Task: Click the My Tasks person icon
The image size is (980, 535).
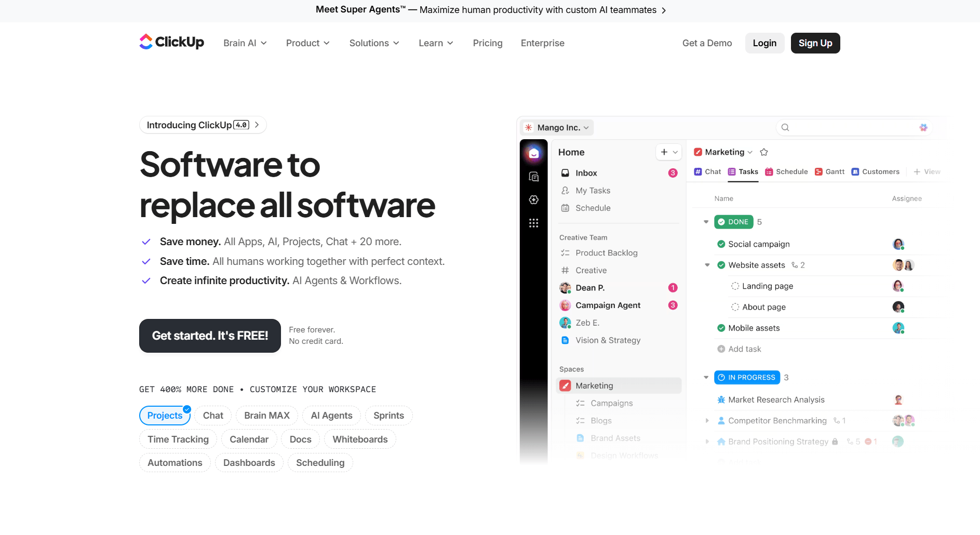Action: coord(566,191)
